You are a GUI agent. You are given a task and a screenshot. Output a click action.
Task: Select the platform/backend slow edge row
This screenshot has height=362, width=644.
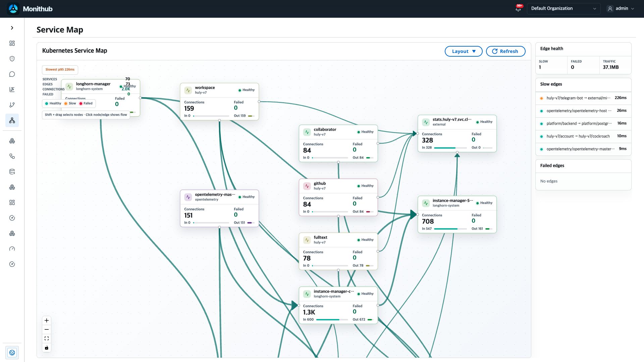tap(583, 123)
